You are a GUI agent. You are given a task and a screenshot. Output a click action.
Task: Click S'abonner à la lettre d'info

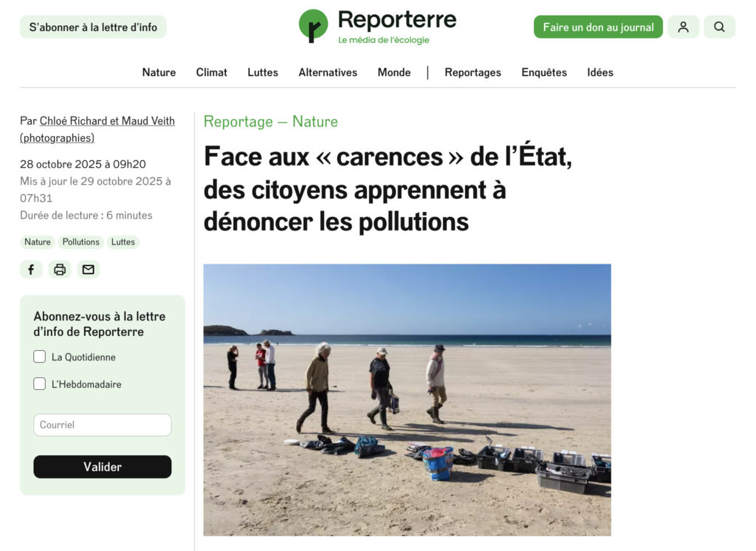pyautogui.click(x=93, y=27)
